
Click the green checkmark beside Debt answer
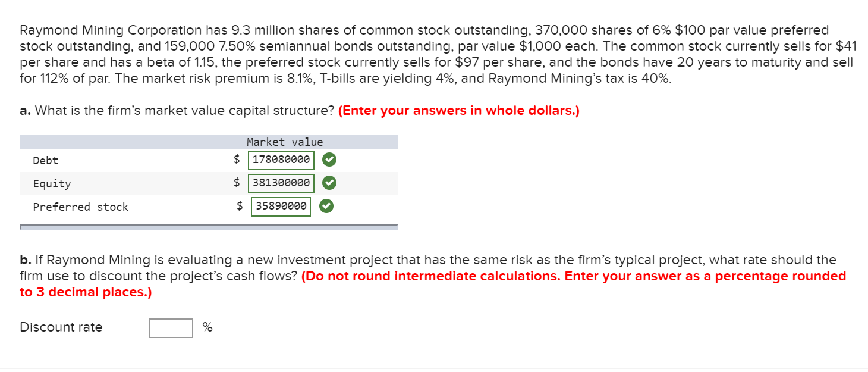(330, 160)
